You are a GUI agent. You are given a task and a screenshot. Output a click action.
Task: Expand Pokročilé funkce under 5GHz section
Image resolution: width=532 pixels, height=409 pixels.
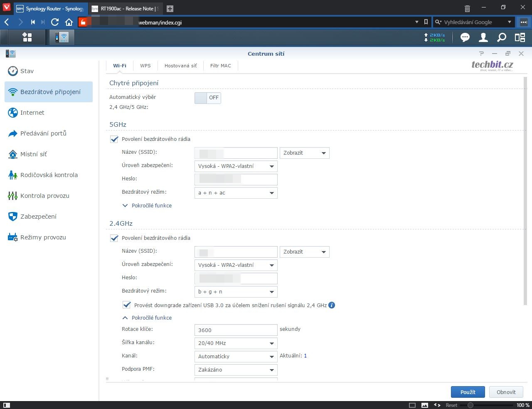(x=148, y=205)
